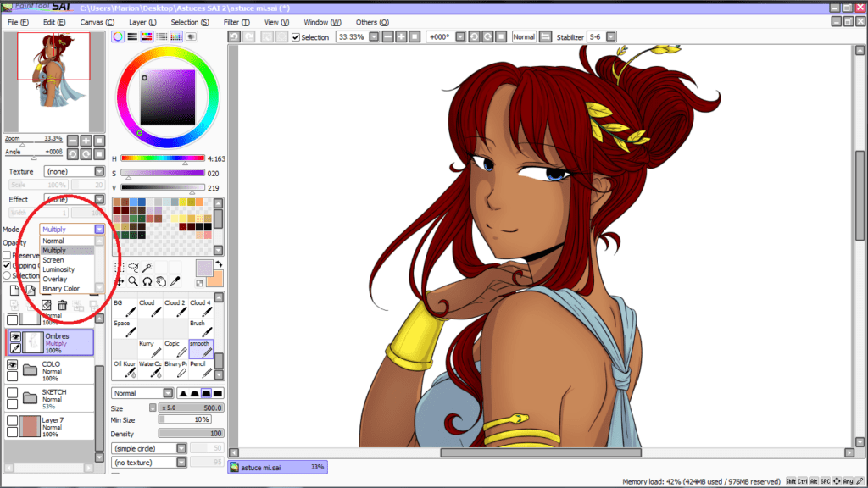Image resolution: width=868 pixels, height=488 pixels.
Task: Open the brush Normal mode dropdown
Action: (168, 393)
